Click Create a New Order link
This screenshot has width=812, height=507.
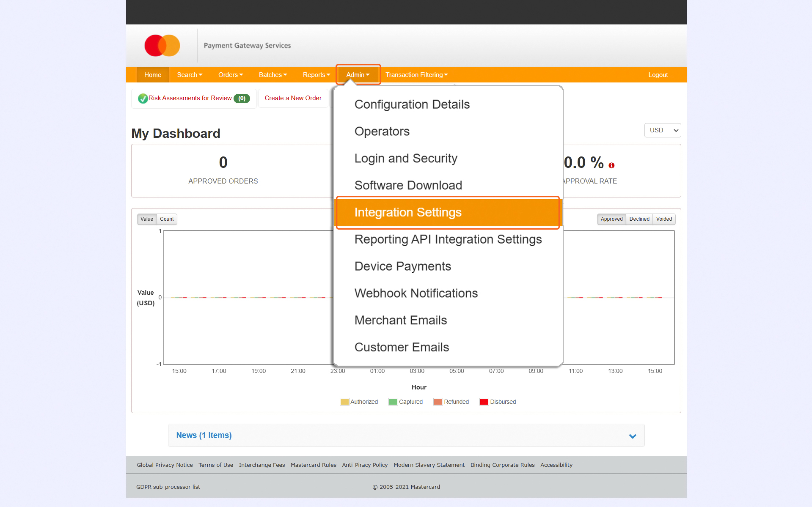click(293, 98)
